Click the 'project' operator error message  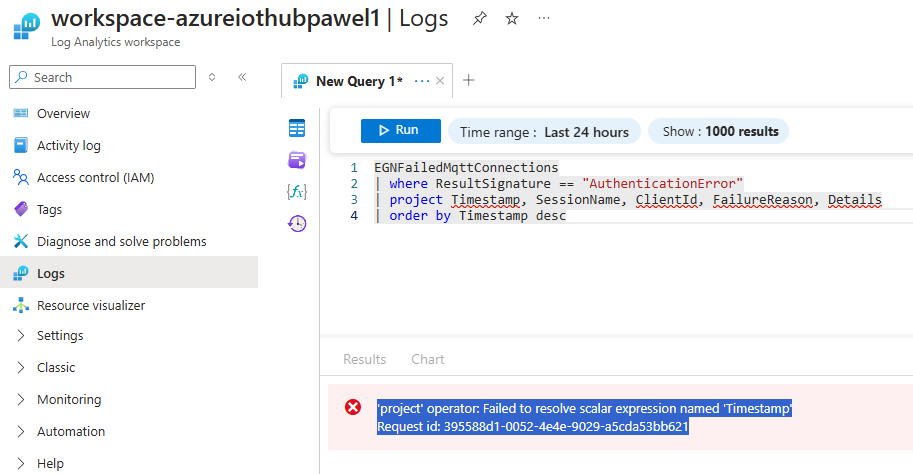[584, 408]
